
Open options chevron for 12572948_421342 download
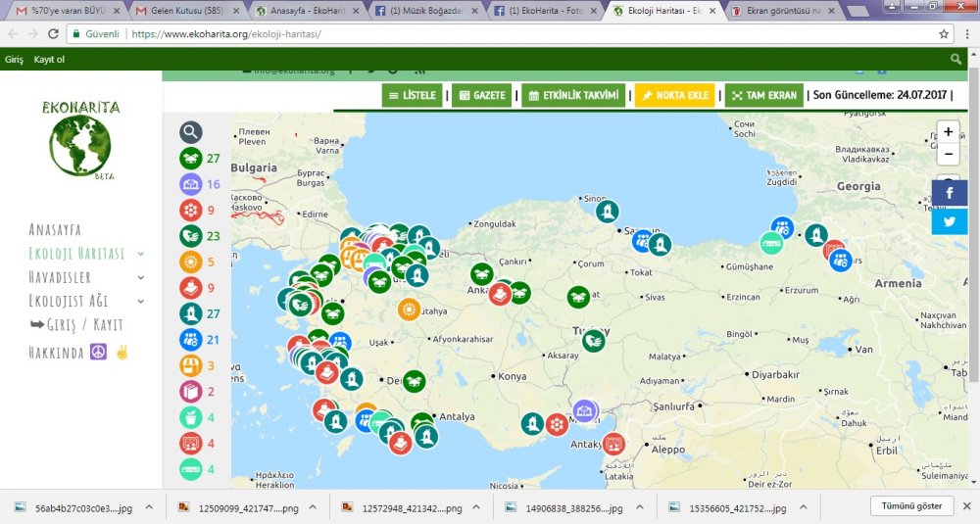(x=476, y=507)
